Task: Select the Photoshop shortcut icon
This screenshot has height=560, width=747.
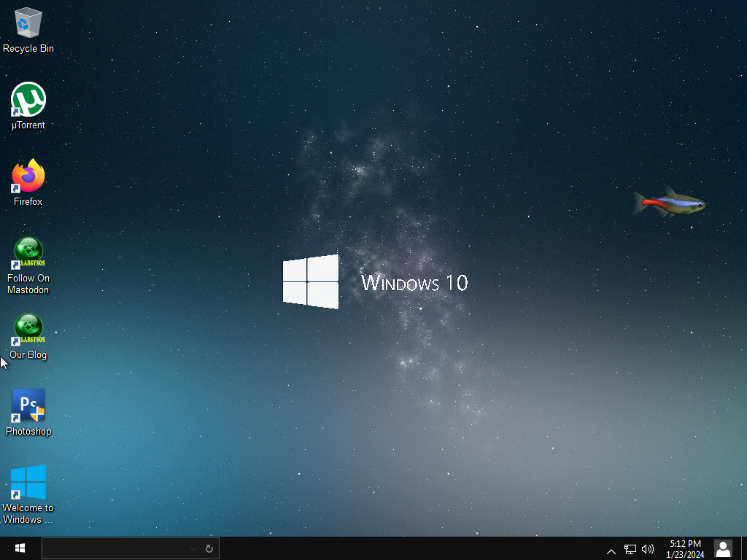Action: pyautogui.click(x=28, y=406)
